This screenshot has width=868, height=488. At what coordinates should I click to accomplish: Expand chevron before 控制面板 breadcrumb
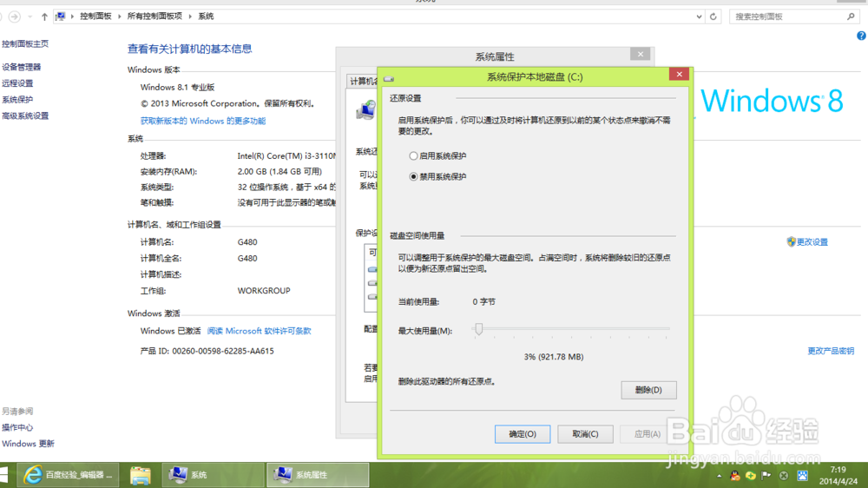click(73, 16)
